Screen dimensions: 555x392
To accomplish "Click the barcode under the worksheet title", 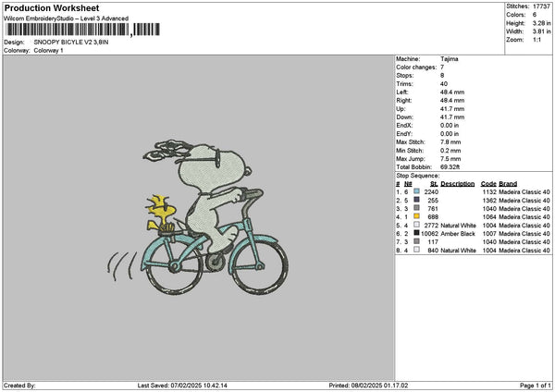I will tap(82, 30).
